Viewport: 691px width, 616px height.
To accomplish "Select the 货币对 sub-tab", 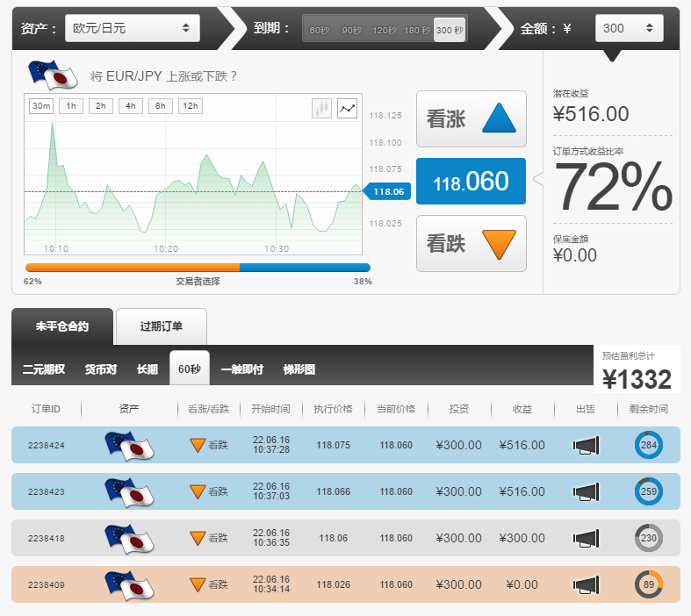I will [x=101, y=369].
